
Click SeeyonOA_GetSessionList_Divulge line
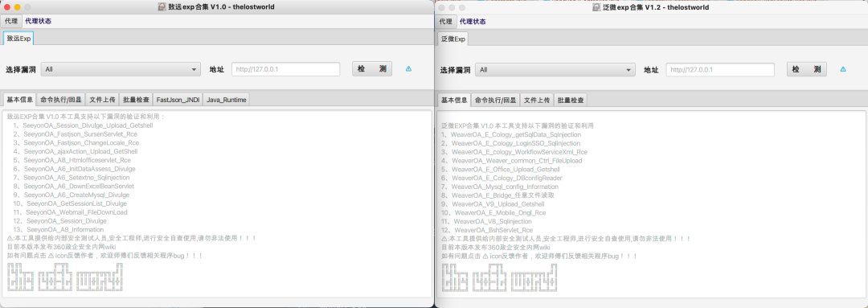coord(71,203)
